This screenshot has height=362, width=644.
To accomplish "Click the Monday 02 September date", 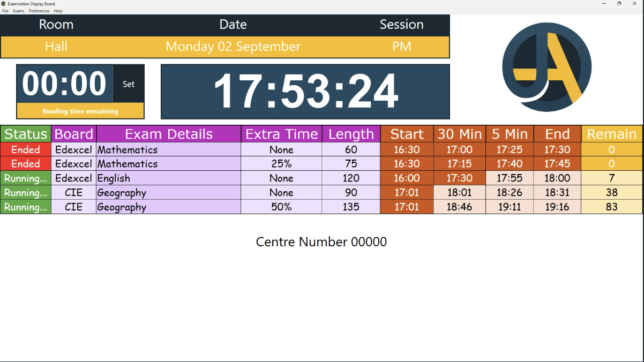I will pos(233,47).
